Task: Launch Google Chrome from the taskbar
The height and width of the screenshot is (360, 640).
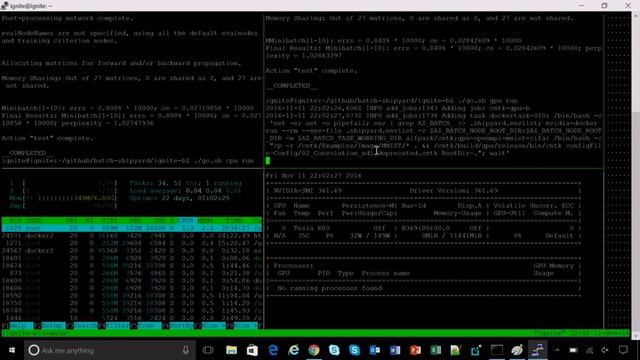Action: pyautogui.click(x=314, y=350)
